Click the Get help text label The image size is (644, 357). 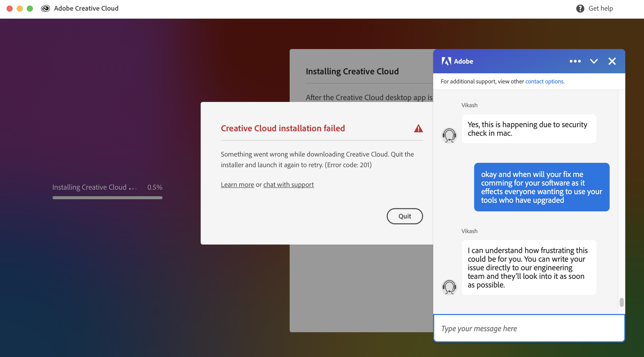(601, 9)
